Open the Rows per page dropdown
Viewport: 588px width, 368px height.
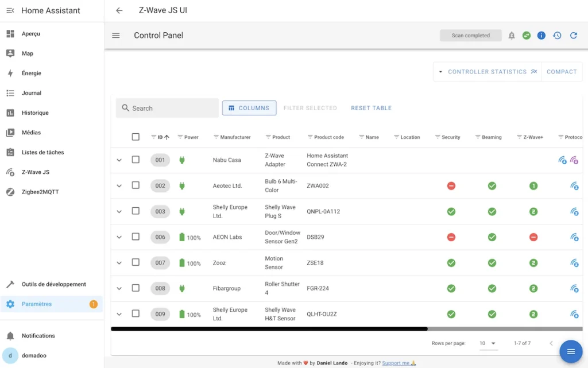tap(489, 343)
